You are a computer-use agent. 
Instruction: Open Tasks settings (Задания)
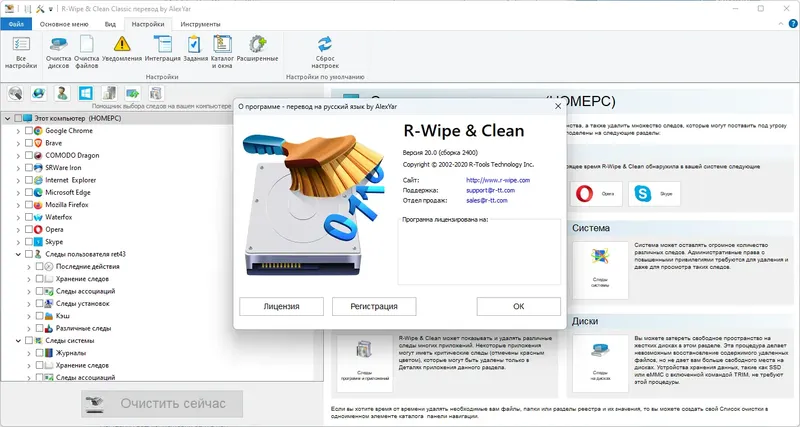click(x=194, y=49)
